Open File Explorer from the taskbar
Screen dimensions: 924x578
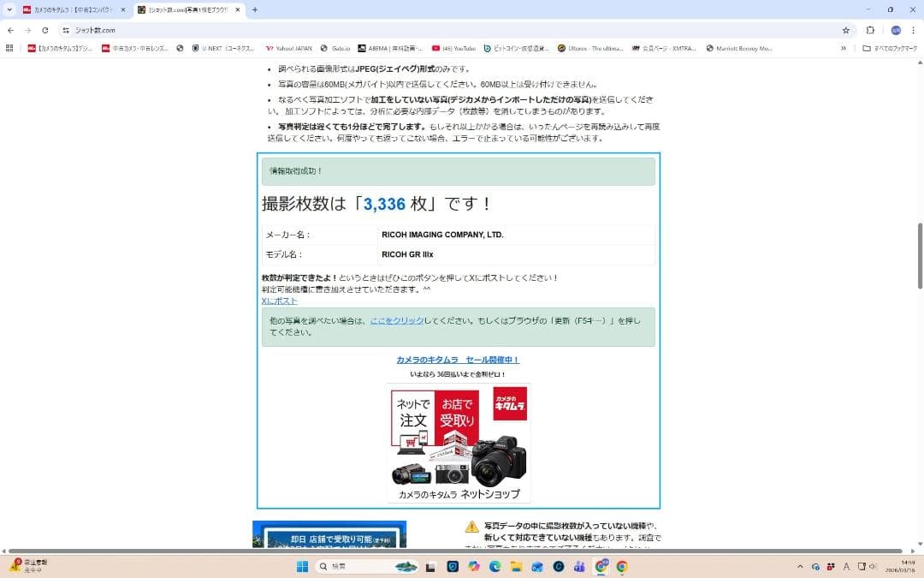point(516,567)
